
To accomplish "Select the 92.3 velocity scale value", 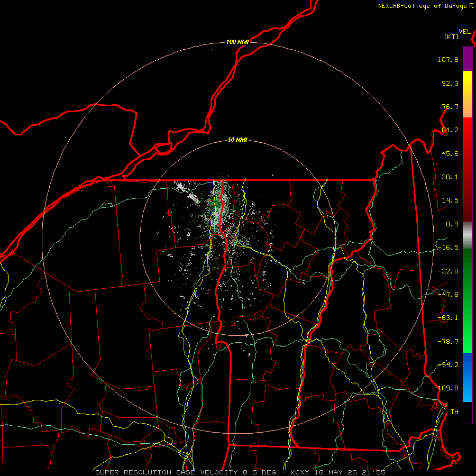I will point(450,83).
